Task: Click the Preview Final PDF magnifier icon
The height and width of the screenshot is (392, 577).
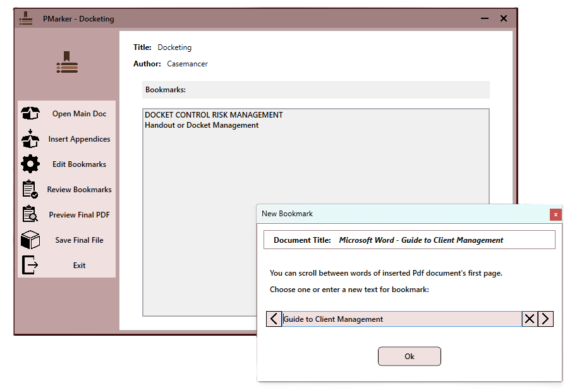Action: 30,215
